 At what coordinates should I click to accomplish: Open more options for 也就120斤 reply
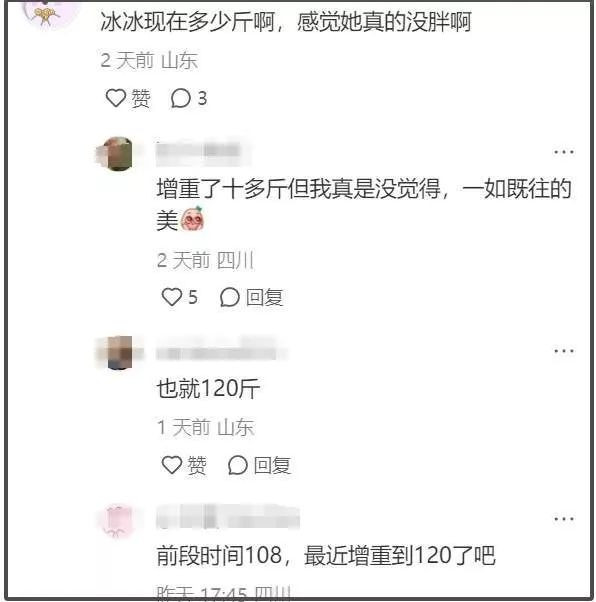point(563,351)
